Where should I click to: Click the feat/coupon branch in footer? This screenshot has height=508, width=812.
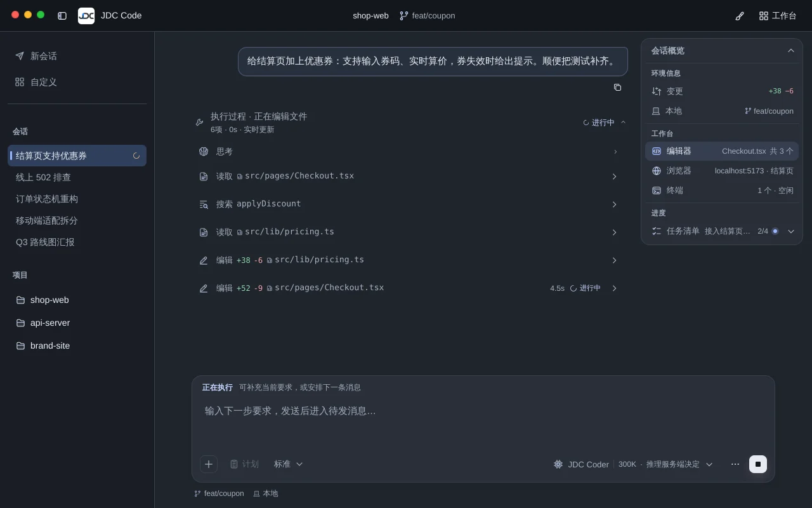coord(219,493)
